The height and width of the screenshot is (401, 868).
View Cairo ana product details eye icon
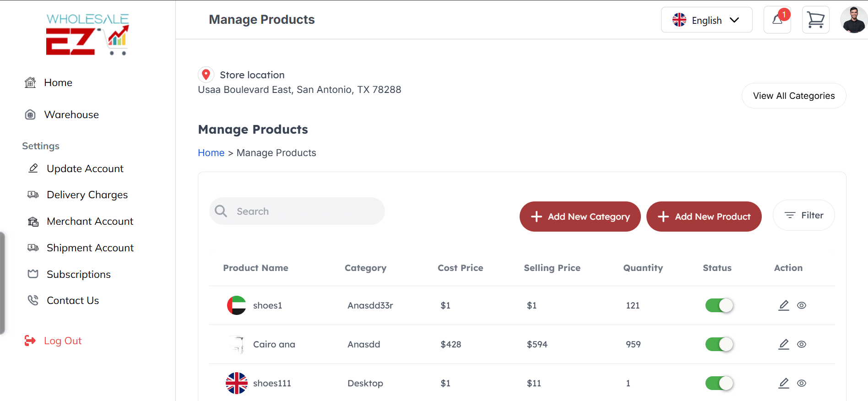pyautogui.click(x=802, y=344)
